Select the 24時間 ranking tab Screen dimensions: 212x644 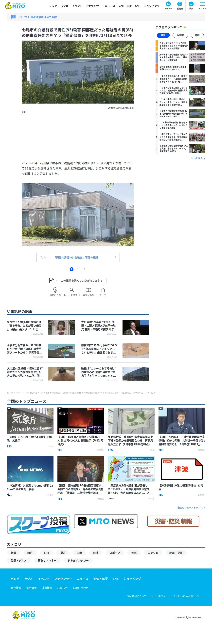pyautogui.click(x=180, y=35)
